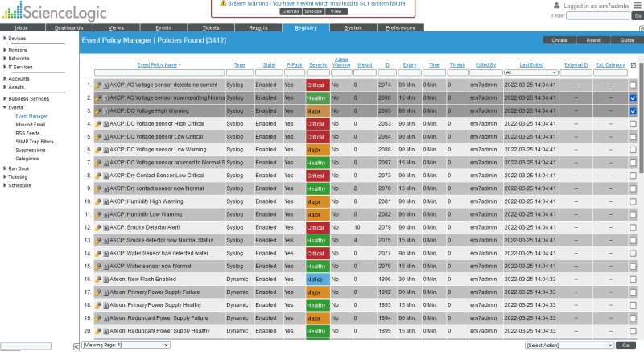Click report icon for AKCP: DC Voltage sensor High Critical
644x352 pixels.
point(106,124)
